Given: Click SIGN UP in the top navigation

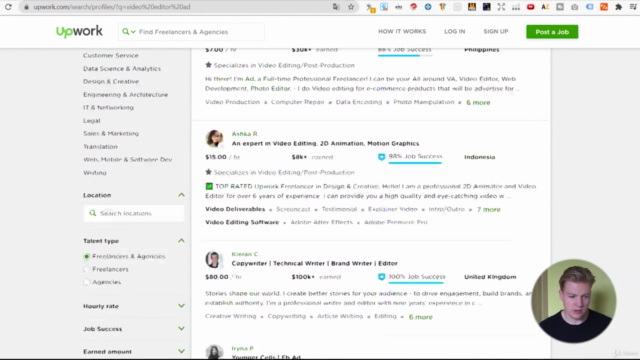Looking at the screenshot, I should [x=496, y=31].
